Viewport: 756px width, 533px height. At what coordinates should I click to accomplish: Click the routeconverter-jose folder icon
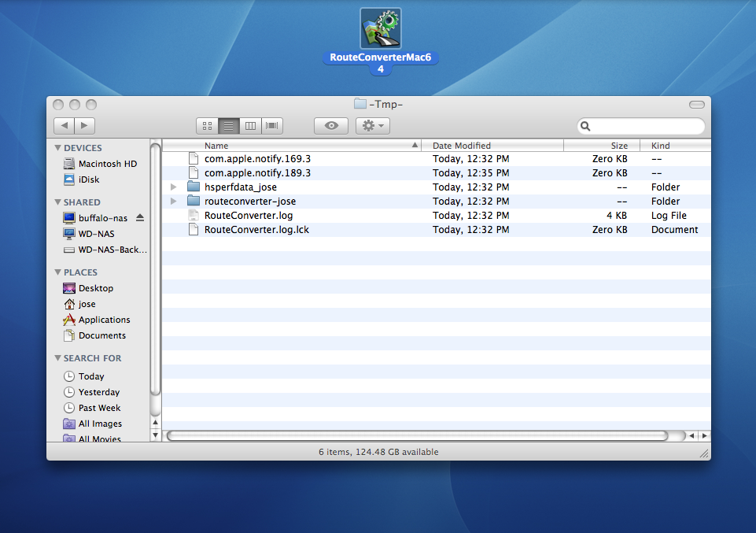pos(194,201)
